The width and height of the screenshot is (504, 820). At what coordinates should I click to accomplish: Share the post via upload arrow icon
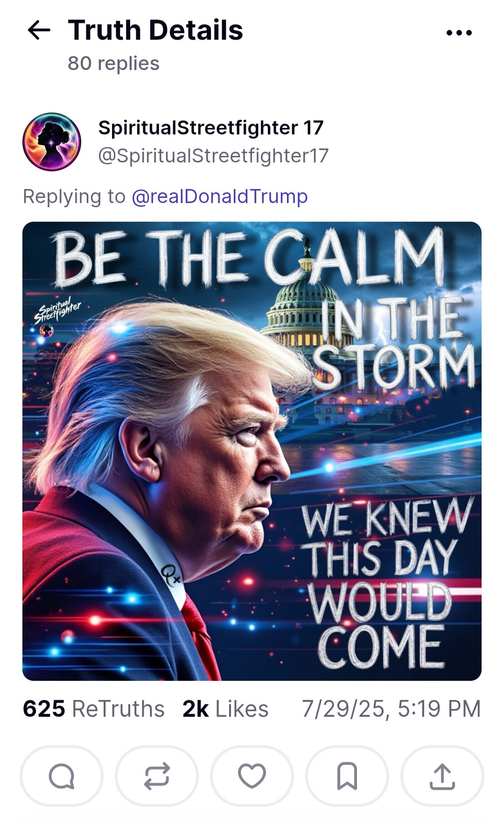pyautogui.click(x=442, y=776)
